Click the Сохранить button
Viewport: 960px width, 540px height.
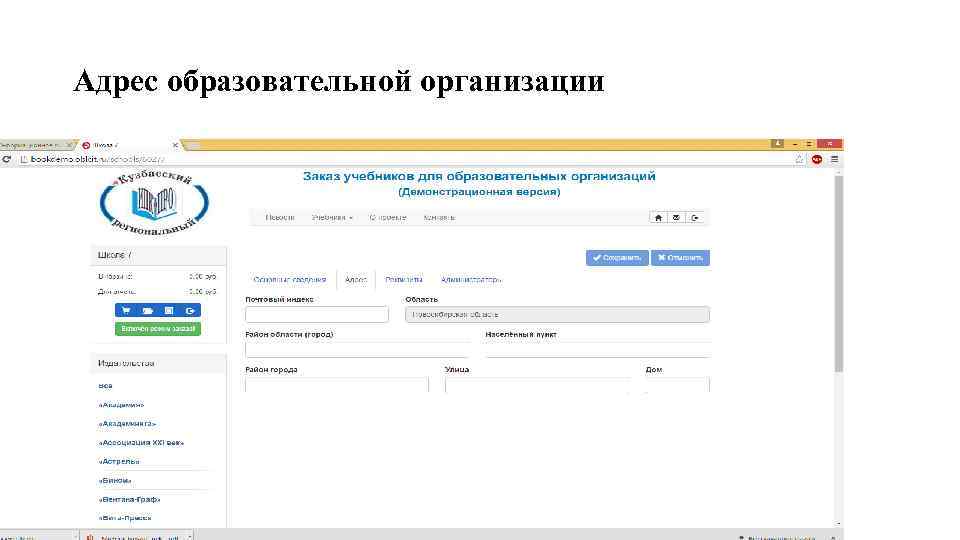coord(617,258)
